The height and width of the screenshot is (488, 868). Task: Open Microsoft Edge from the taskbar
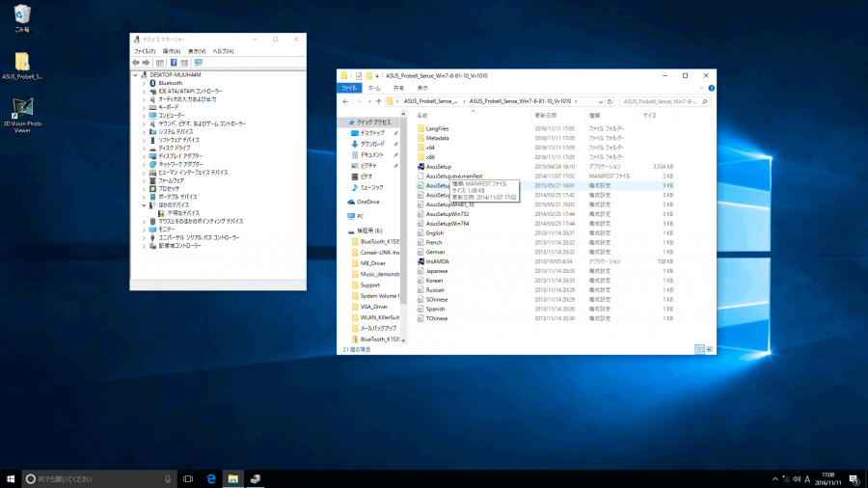(210, 478)
